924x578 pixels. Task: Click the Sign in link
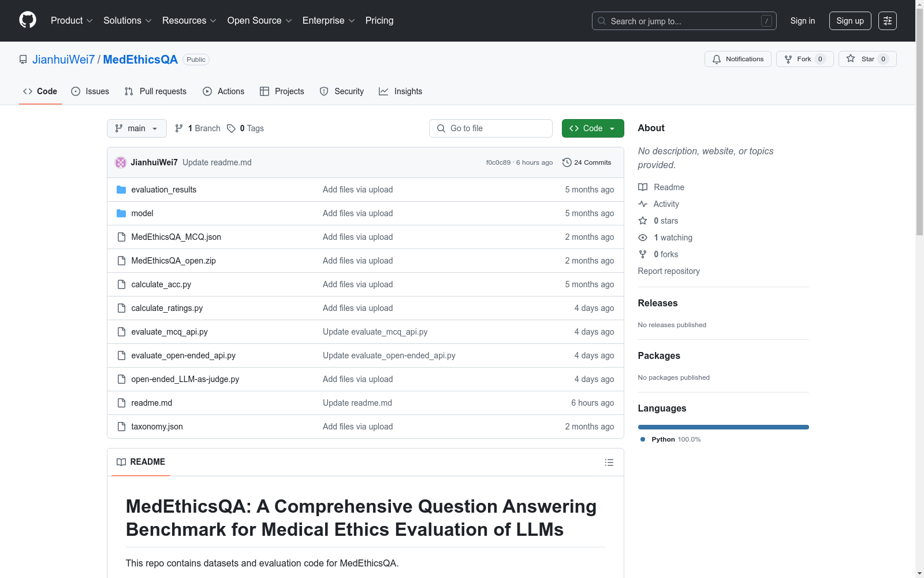803,21
